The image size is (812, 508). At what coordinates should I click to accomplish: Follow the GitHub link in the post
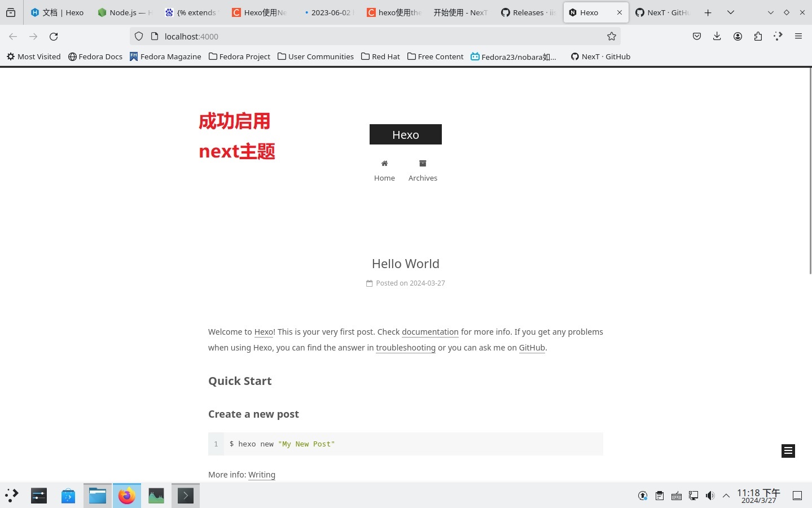coord(532,348)
